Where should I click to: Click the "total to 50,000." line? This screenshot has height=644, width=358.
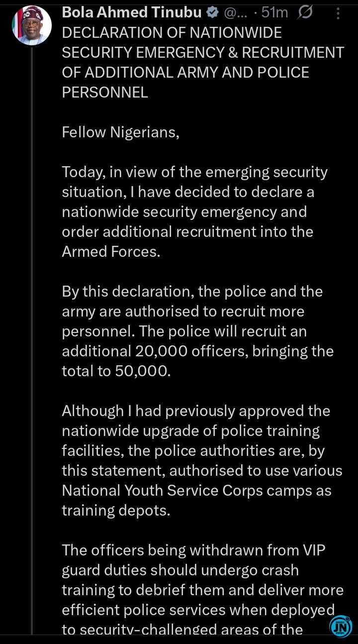[116, 371]
